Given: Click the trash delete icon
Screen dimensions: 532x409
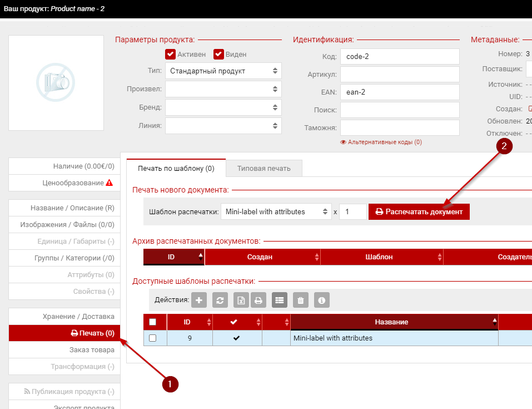Looking at the screenshot, I should coord(301,300).
